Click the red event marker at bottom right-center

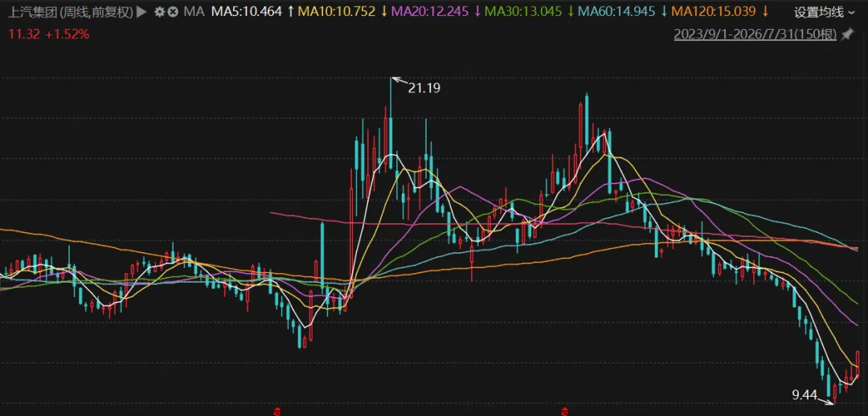point(565,411)
